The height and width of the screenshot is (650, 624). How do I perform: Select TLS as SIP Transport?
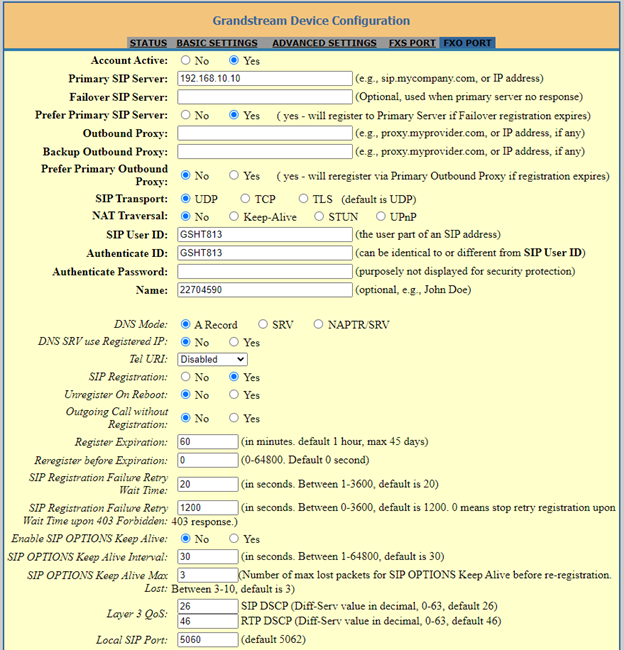pos(304,199)
